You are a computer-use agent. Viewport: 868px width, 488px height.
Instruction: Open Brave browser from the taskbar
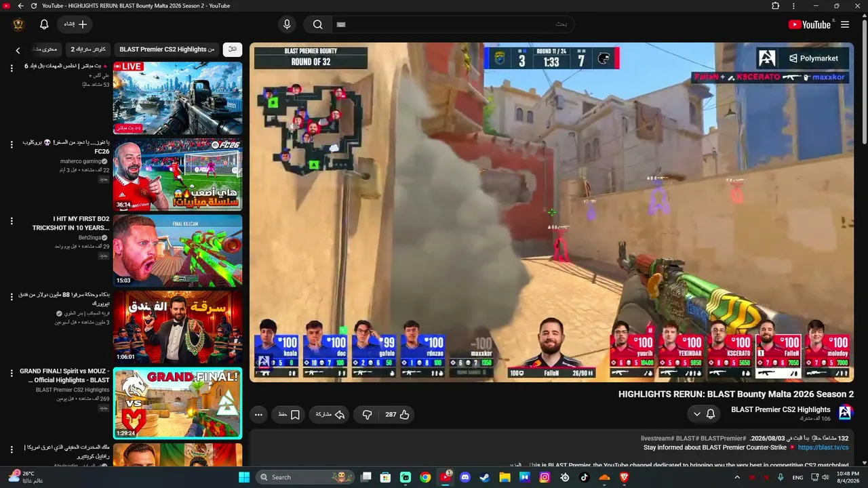[x=624, y=477]
